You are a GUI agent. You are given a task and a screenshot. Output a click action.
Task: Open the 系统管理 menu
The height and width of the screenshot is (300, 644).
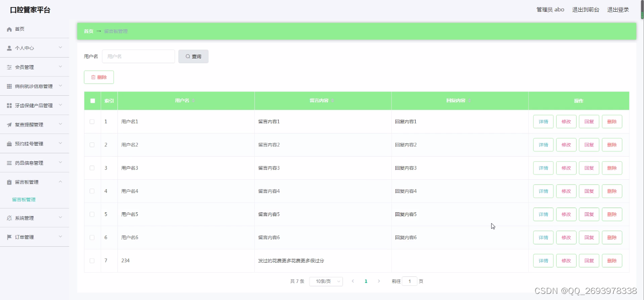[x=34, y=218]
